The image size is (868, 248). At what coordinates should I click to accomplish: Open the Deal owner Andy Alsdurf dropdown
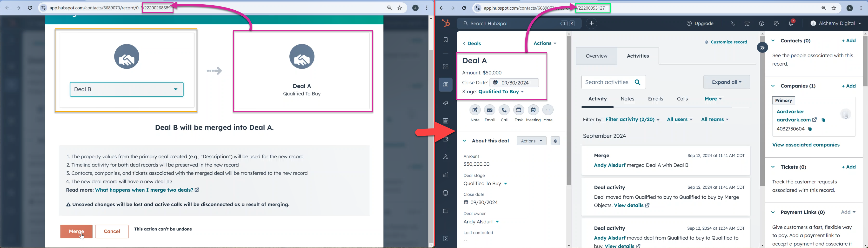[481, 222]
